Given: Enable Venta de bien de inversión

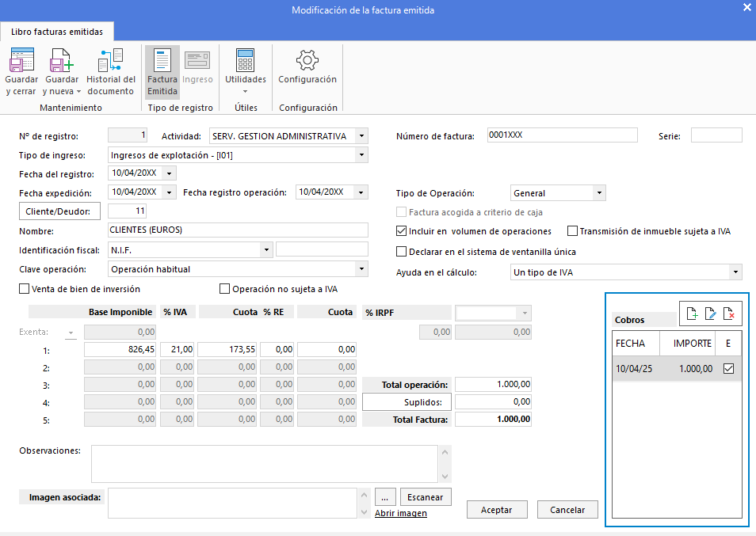Looking at the screenshot, I should 24,288.
